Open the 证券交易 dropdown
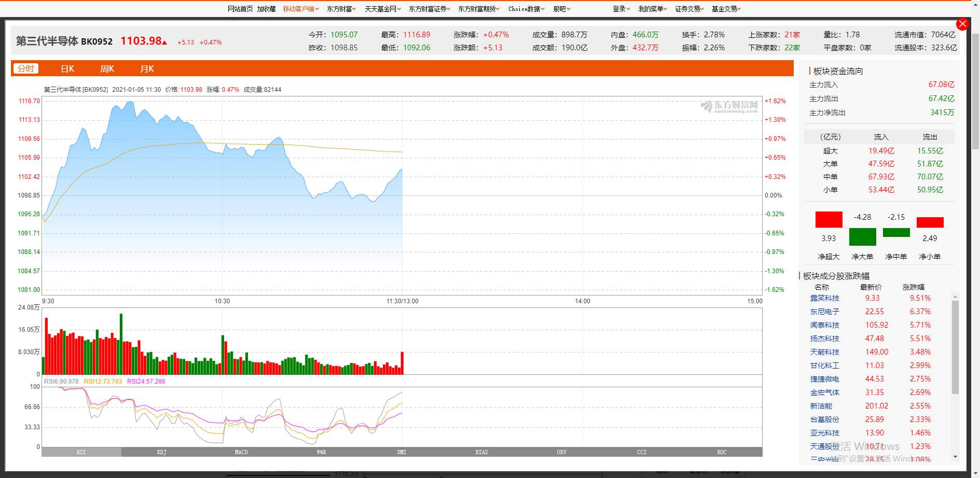The image size is (980, 478). [689, 9]
